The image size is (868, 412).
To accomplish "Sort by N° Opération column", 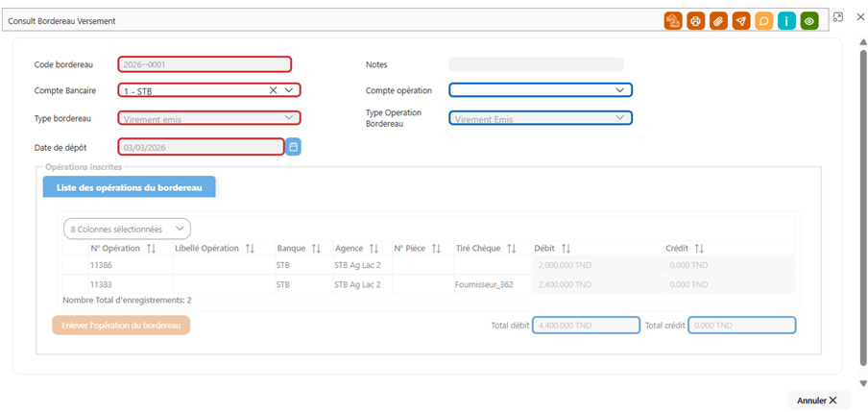I will pos(151,249).
